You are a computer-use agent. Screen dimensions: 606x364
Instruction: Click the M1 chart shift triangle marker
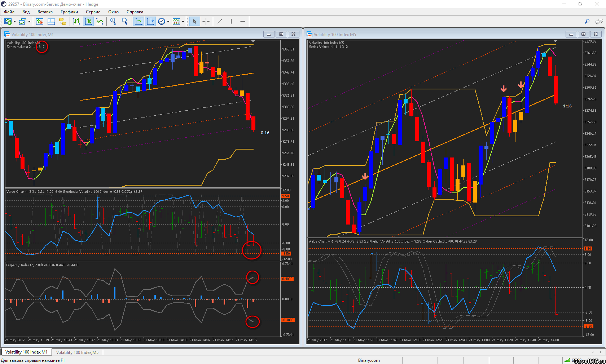click(253, 41)
